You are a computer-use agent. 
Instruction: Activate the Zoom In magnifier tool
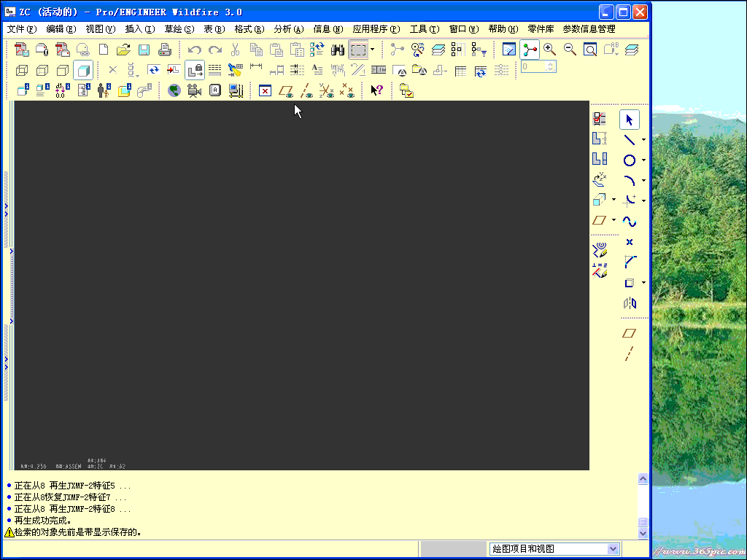click(x=548, y=50)
